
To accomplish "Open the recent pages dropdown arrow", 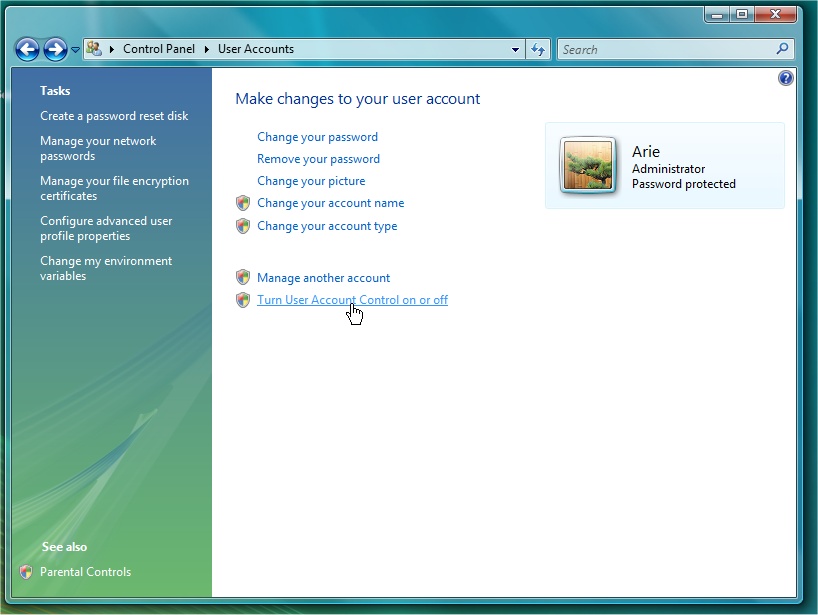I will tap(75, 50).
